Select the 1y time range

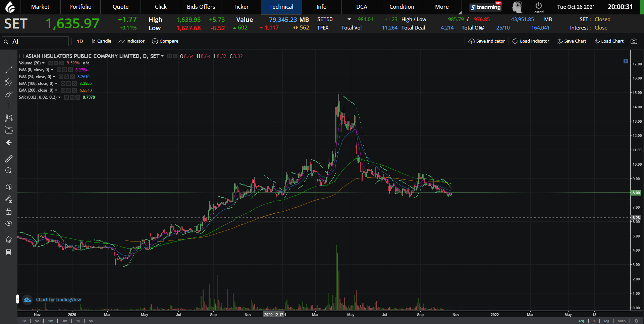click(x=78, y=321)
